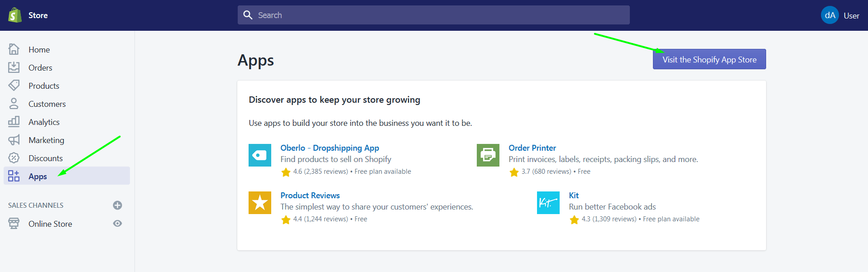Go to Orders in the sidebar
The width and height of the screenshot is (868, 272).
(40, 68)
